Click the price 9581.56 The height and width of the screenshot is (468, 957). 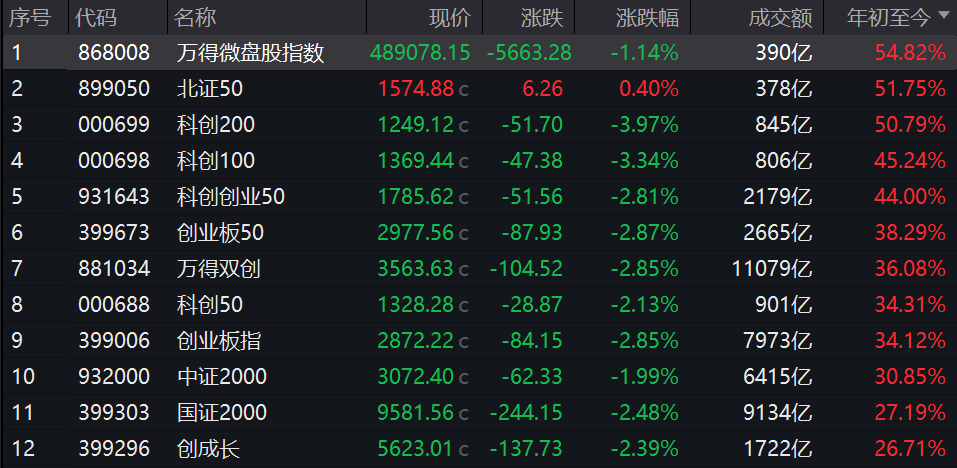pyautogui.click(x=416, y=412)
